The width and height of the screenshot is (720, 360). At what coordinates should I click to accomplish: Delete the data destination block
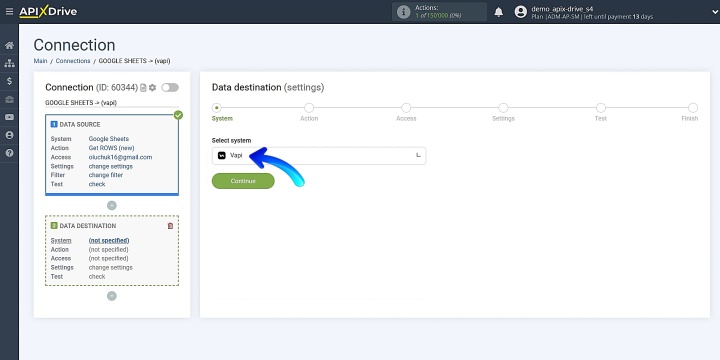[170, 226]
